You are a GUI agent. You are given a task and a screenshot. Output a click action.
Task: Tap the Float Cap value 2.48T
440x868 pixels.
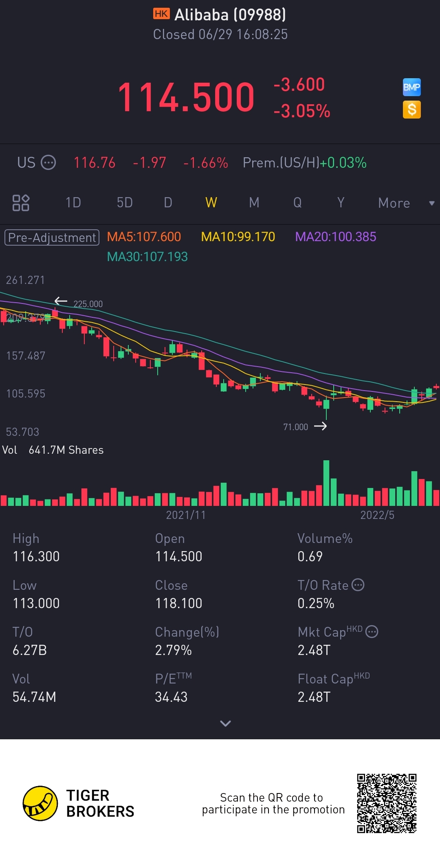coord(314,697)
